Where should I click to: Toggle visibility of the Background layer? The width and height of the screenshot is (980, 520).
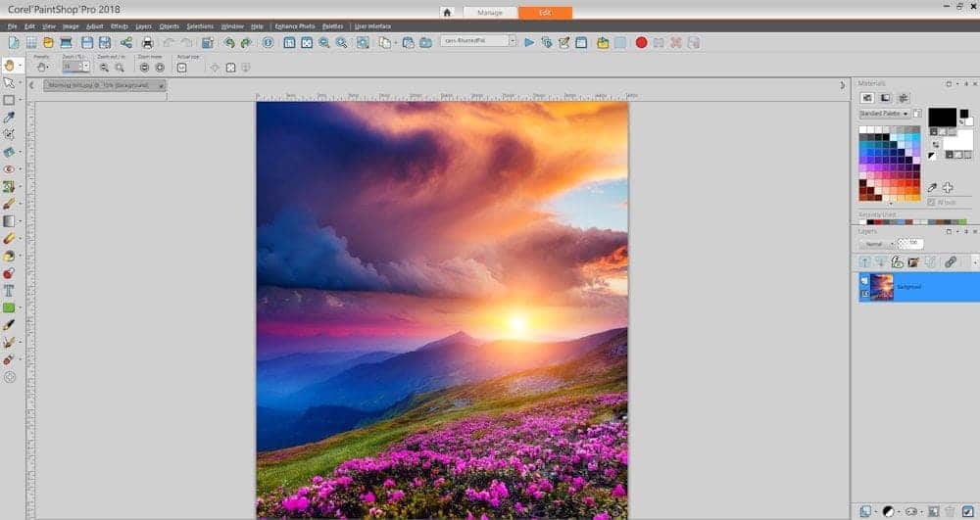pos(864,280)
